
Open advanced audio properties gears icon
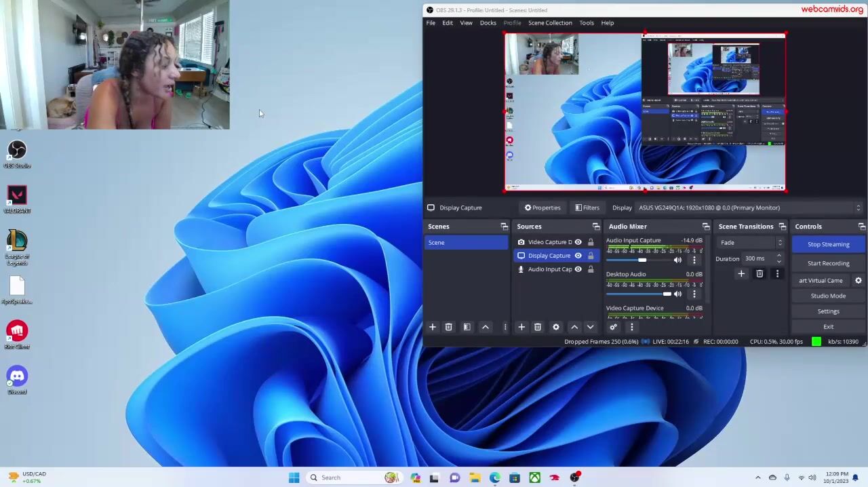coord(613,327)
